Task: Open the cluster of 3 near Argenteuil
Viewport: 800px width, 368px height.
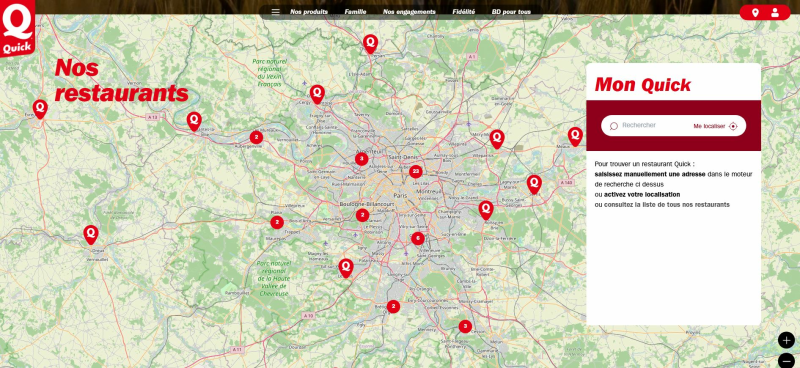Action: (x=361, y=159)
